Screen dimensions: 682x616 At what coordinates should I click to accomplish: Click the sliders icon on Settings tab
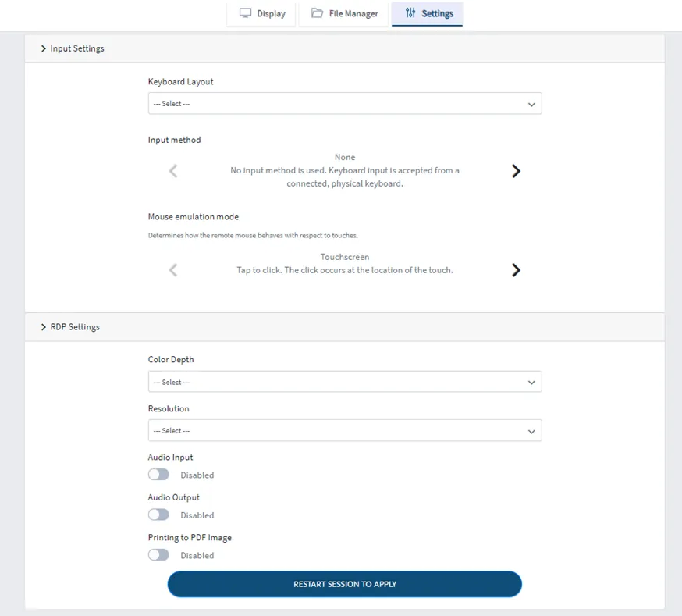tap(410, 13)
